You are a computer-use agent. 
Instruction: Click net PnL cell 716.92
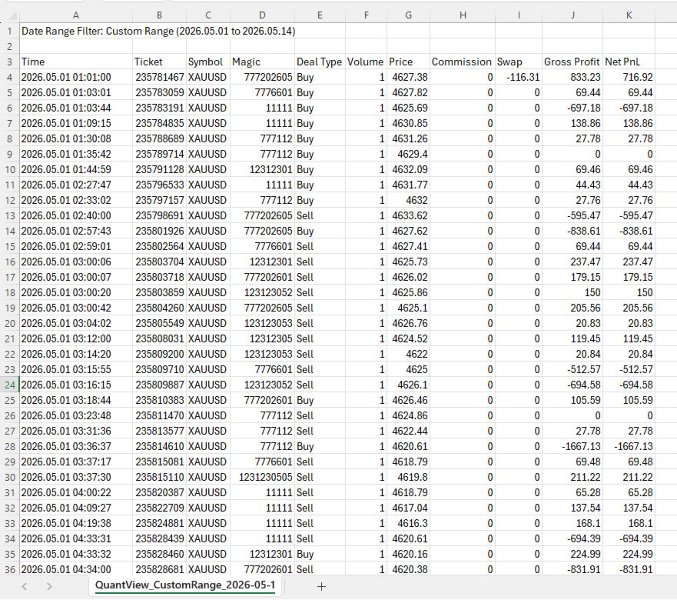pos(629,77)
